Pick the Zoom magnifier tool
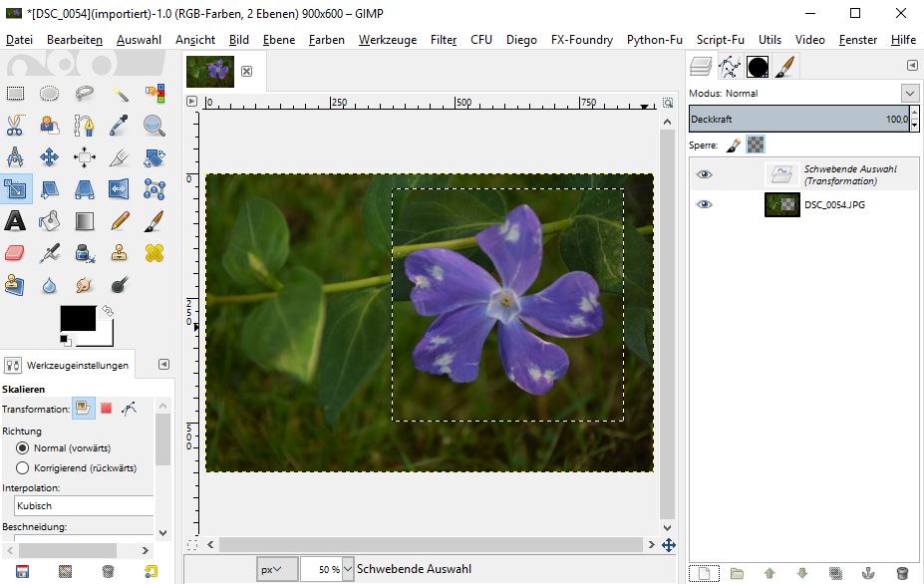This screenshot has height=584, width=924. point(154,126)
